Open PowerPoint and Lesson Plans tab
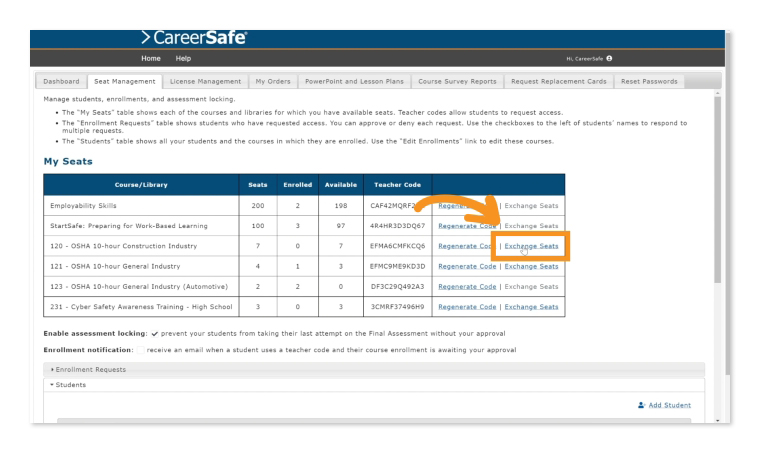 tap(354, 81)
